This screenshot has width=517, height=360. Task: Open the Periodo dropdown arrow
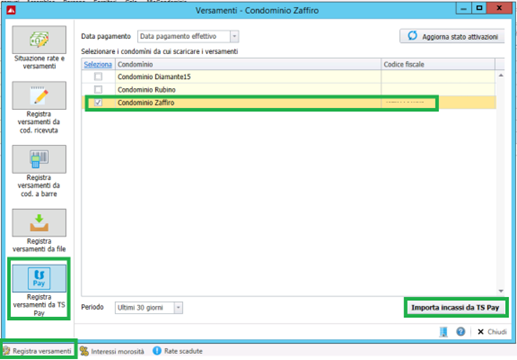click(x=178, y=307)
